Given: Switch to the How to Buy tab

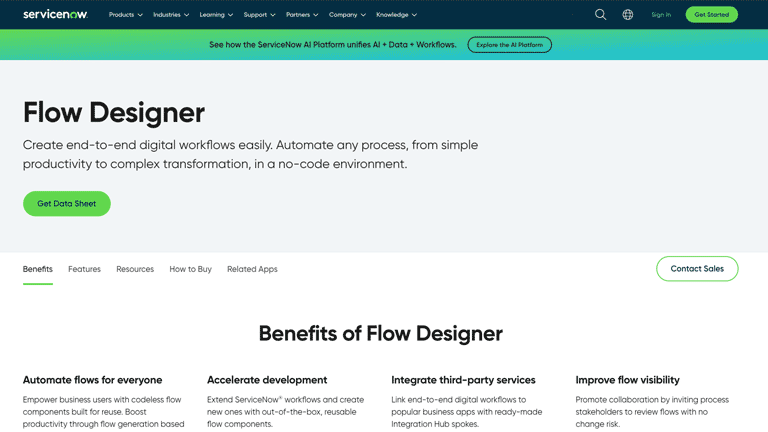Looking at the screenshot, I should pos(191,269).
